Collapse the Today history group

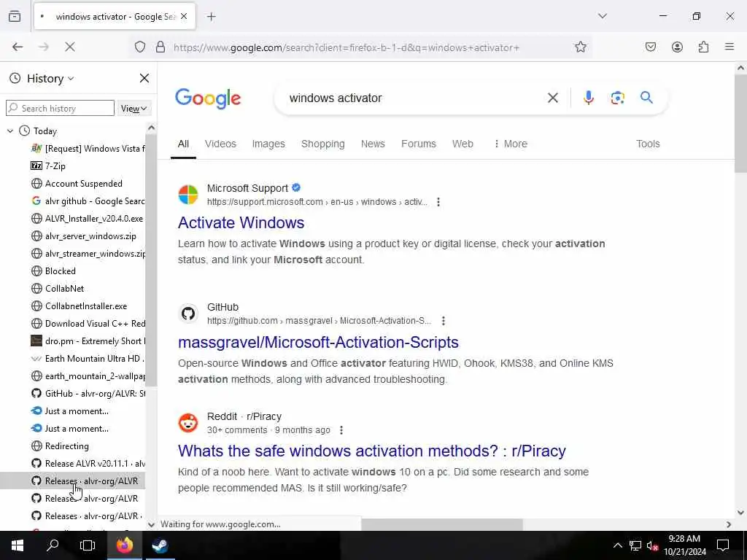[10, 131]
